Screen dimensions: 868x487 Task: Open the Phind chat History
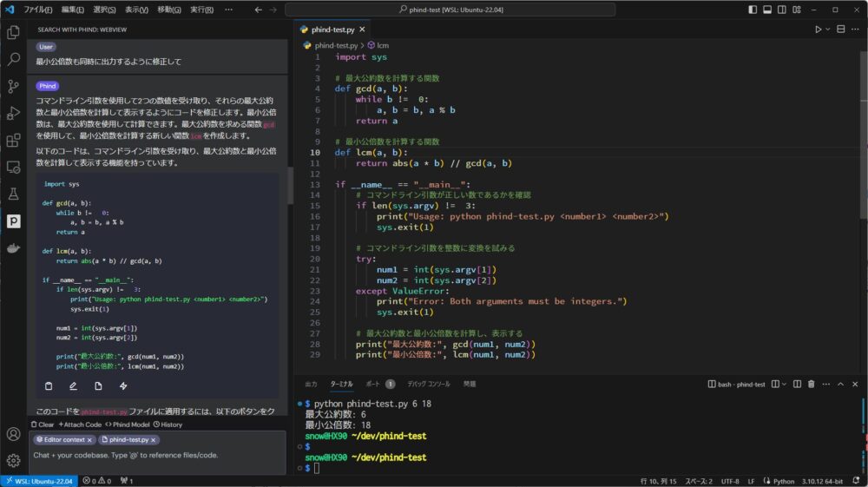[x=168, y=424]
